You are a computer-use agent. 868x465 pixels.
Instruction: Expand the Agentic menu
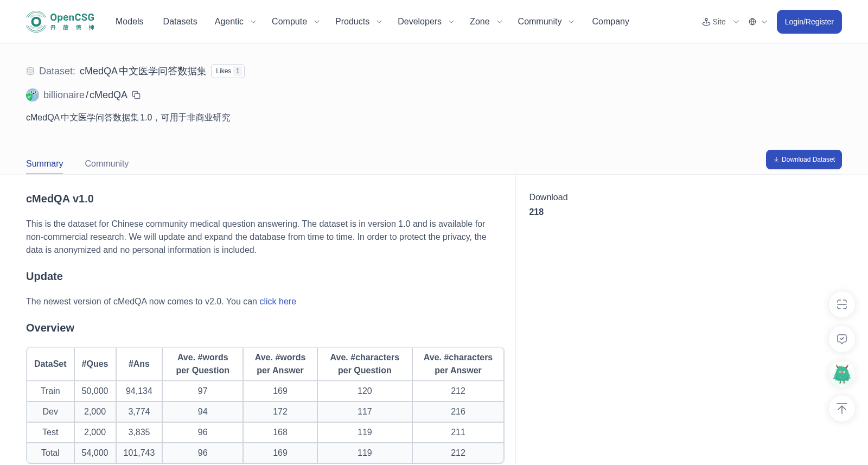pyautogui.click(x=235, y=22)
